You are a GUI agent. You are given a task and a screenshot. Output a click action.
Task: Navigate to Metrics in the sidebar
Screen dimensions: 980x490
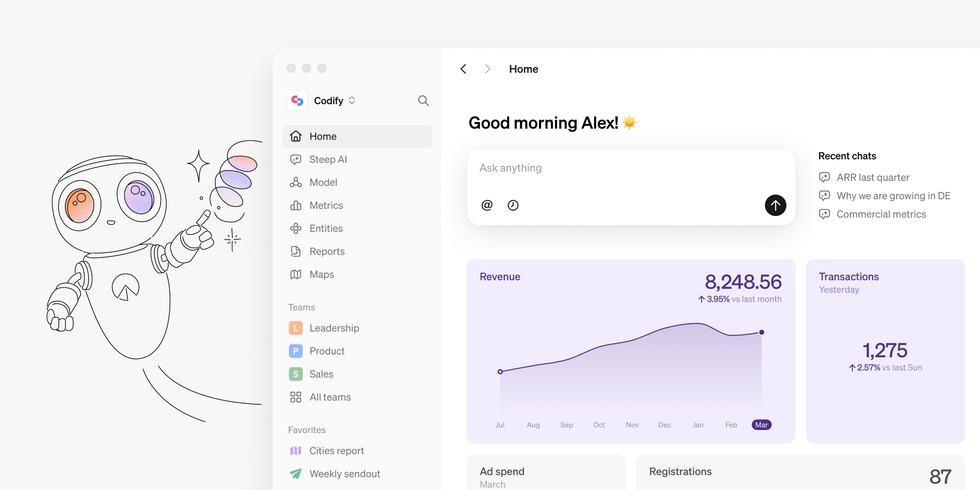pos(326,205)
